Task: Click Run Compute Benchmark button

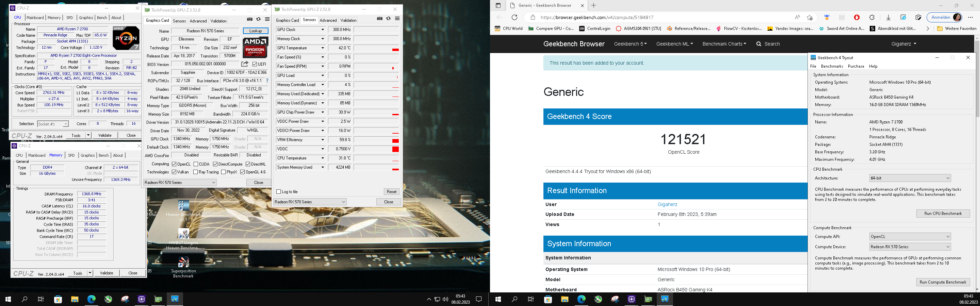Action: (x=943, y=282)
